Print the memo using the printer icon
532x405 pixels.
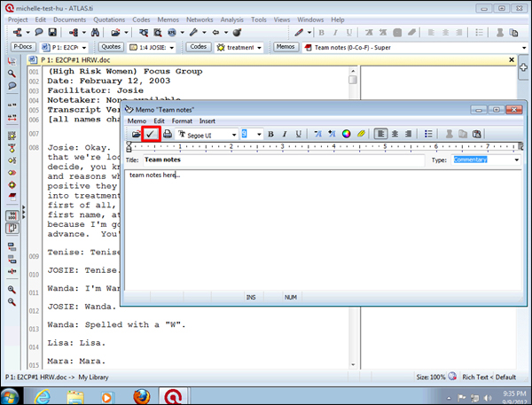[167, 134]
